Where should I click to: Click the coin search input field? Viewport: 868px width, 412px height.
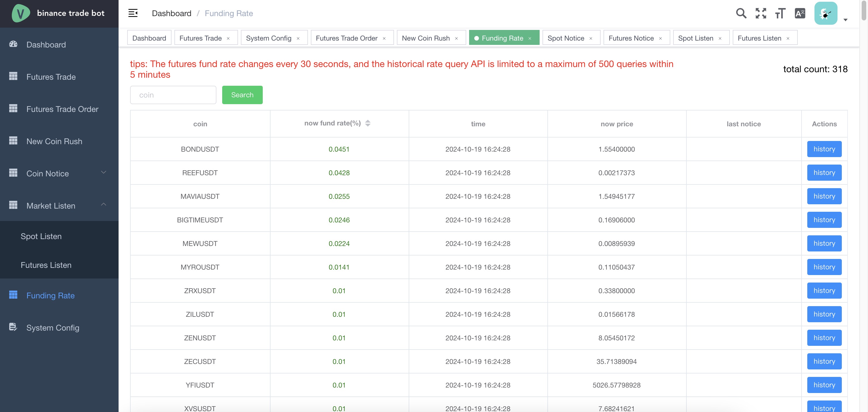(x=173, y=95)
